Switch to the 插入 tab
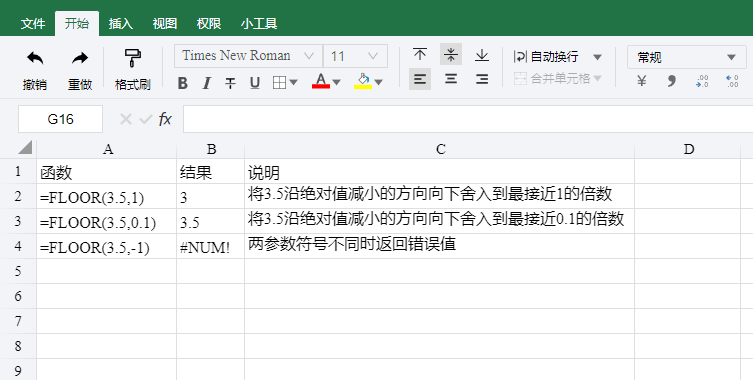 (121, 24)
